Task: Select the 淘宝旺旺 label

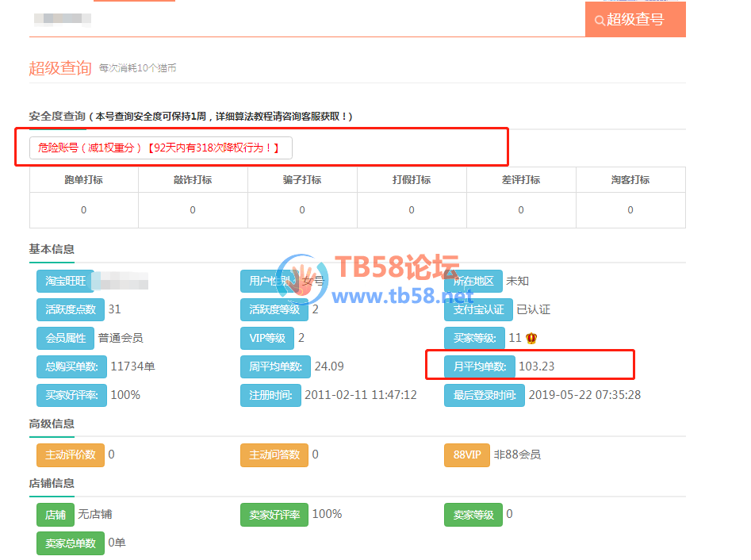Action: 65,281
